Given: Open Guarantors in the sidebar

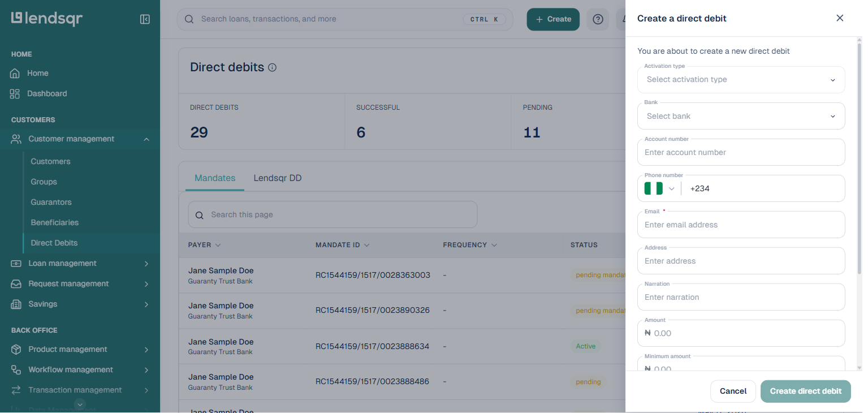Looking at the screenshot, I should click(x=51, y=203).
